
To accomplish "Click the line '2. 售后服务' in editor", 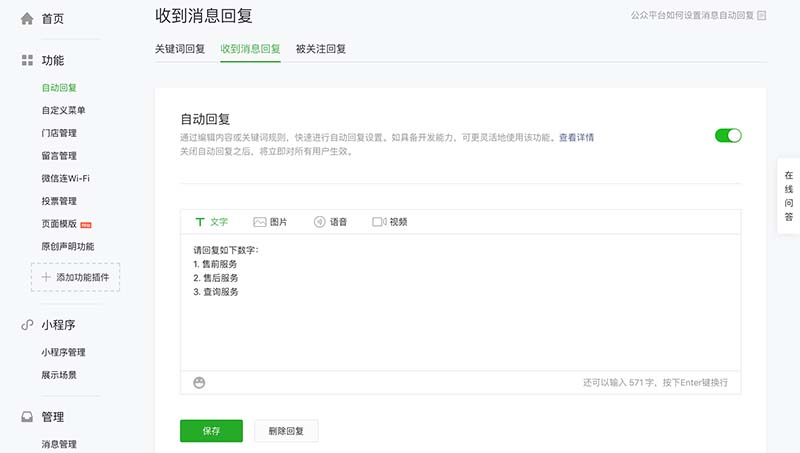I will 215,278.
